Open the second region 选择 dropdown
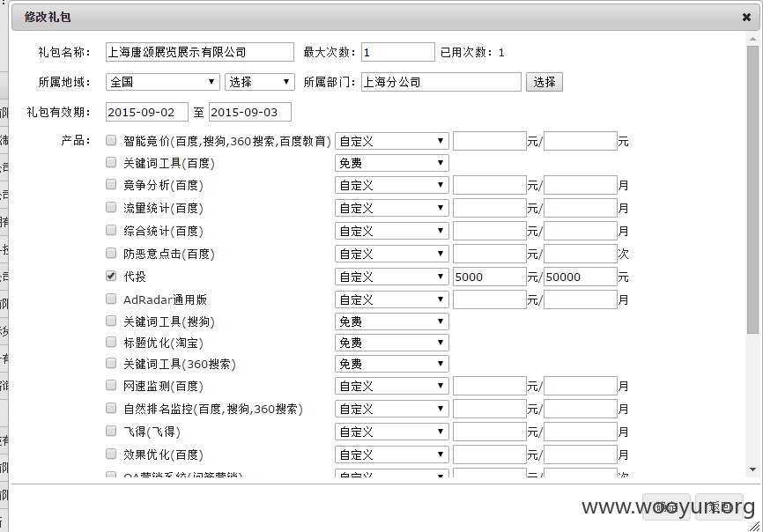The width and height of the screenshot is (763, 532). pyautogui.click(x=259, y=82)
